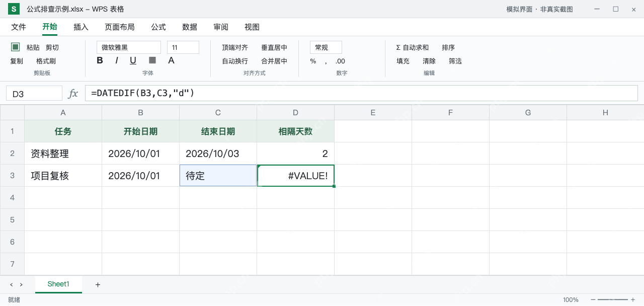Click Σ 自动求和 autosum button

point(413,47)
